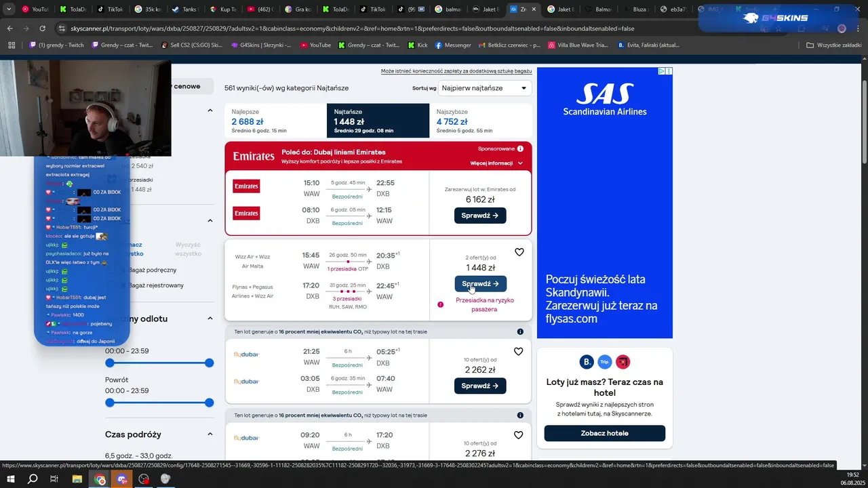Collapse the departure times filter section
The height and width of the screenshot is (488, 868).
coord(210,319)
